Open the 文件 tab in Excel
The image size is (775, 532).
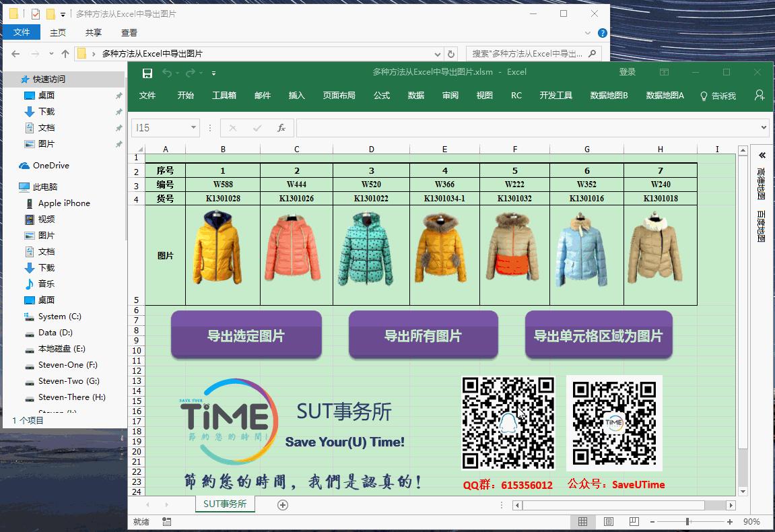pos(147,96)
